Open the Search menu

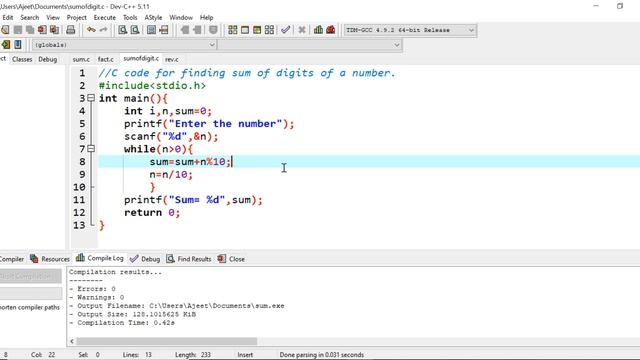(29, 18)
